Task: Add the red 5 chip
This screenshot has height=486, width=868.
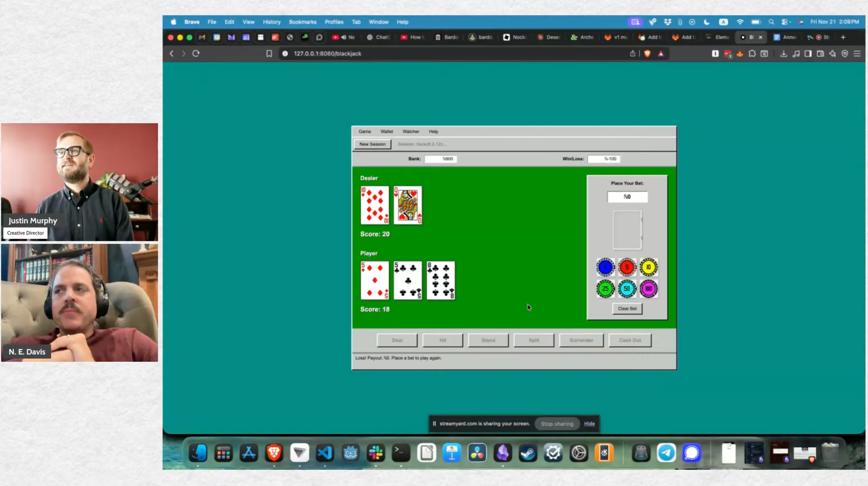Action: [627, 267]
